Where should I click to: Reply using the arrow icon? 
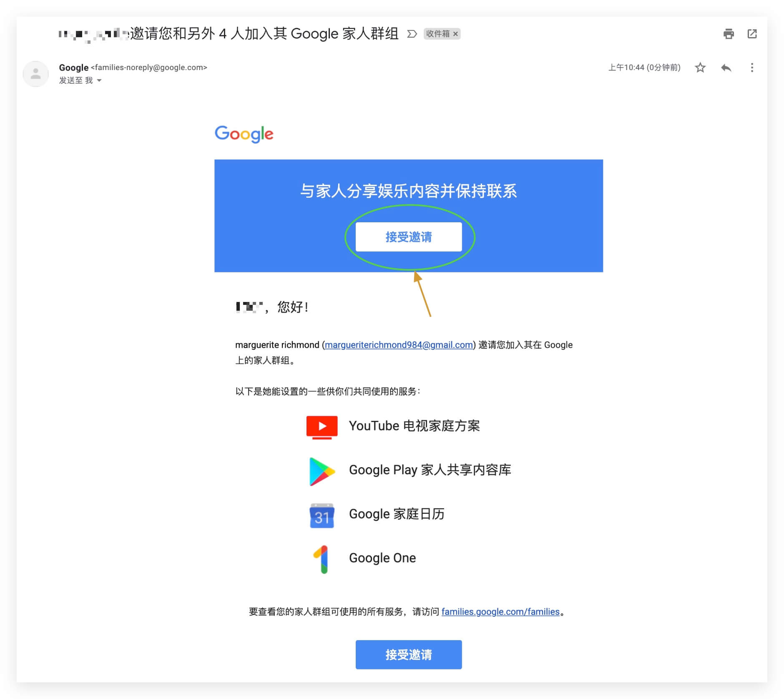point(726,68)
